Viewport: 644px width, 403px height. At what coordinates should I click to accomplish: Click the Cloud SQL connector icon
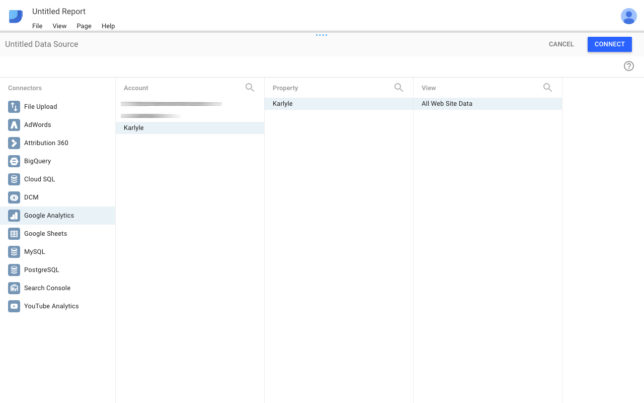tap(14, 179)
